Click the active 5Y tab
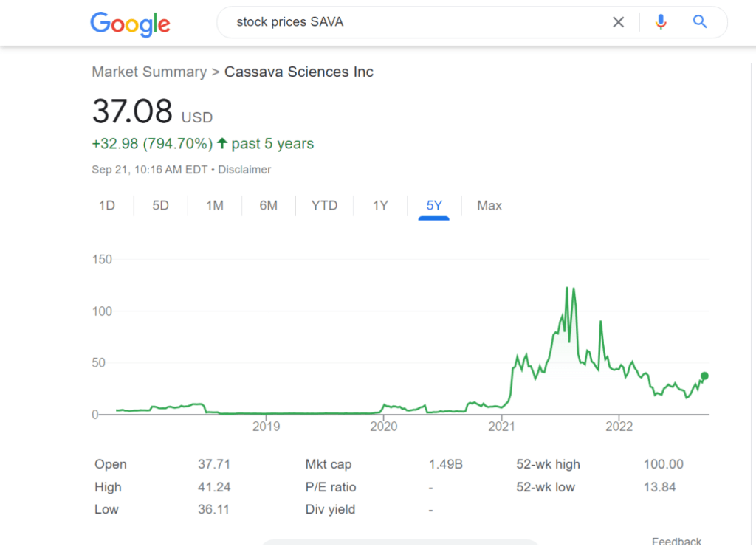This screenshot has width=756, height=549. tap(434, 205)
